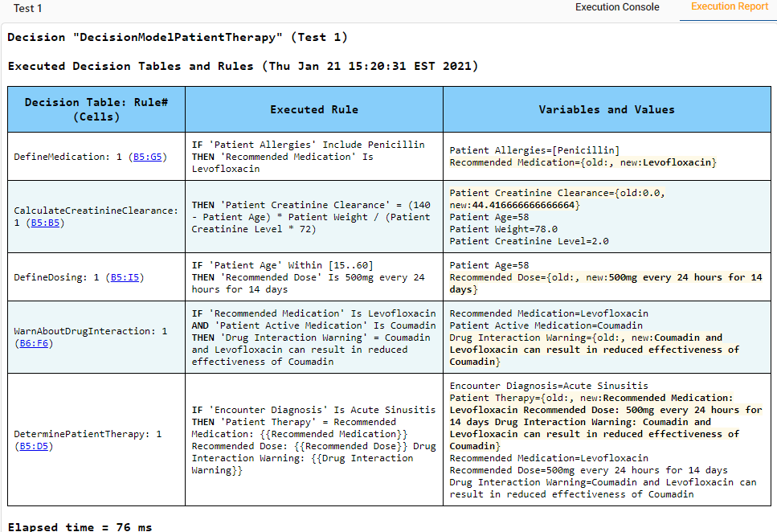Screen dimensions: 777x532
Task: Open the B6:F6 link for WarnAboutDrugInteraction
Action: pyautogui.click(x=33, y=343)
